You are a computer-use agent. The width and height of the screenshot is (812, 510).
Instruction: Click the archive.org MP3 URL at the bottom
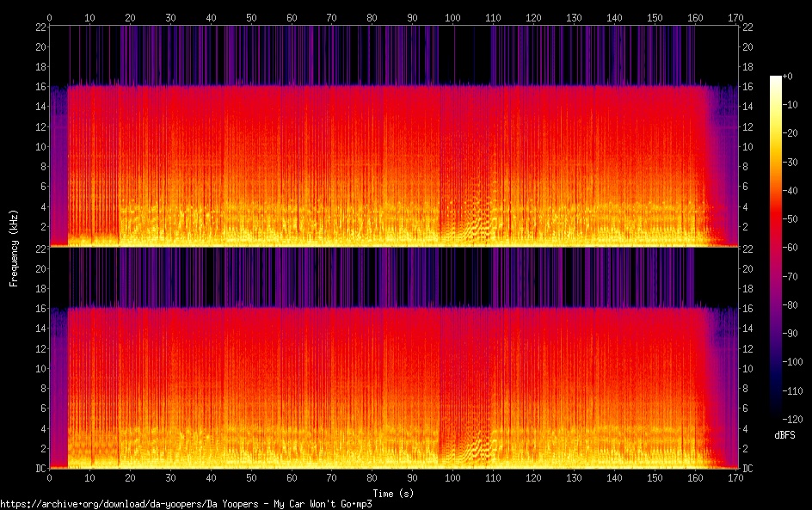[x=186, y=504]
